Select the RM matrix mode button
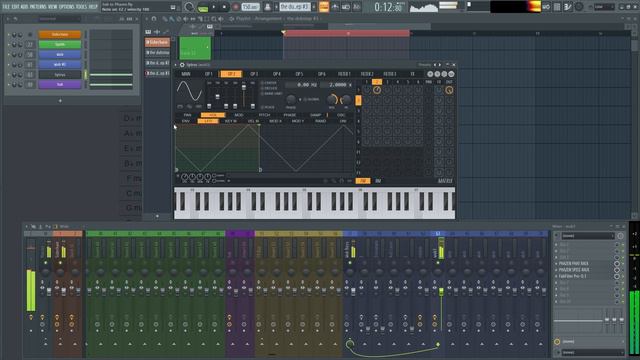Screen dimensions: 640x360 pyautogui.click(x=378, y=181)
